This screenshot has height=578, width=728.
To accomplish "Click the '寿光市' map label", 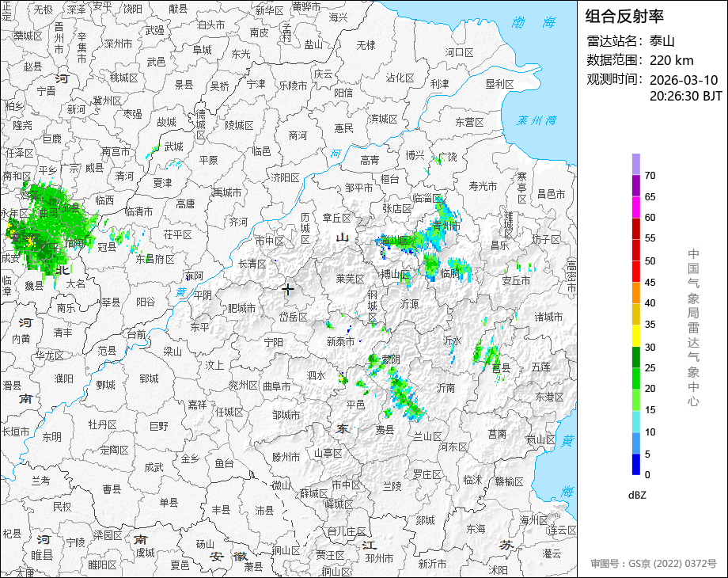I will (483, 186).
